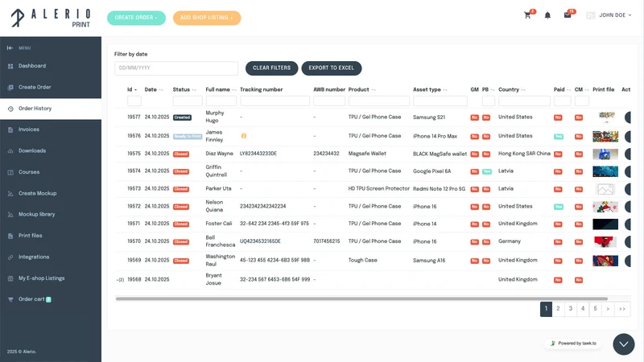Click the My E-shop Listings icon
The width and height of the screenshot is (644, 362).
tap(10, 278)
